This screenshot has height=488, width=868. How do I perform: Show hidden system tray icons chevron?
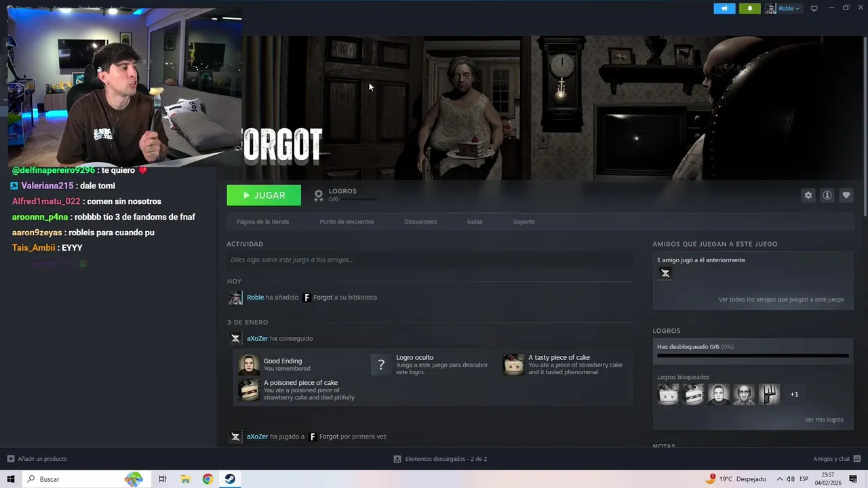coord(779,479)
